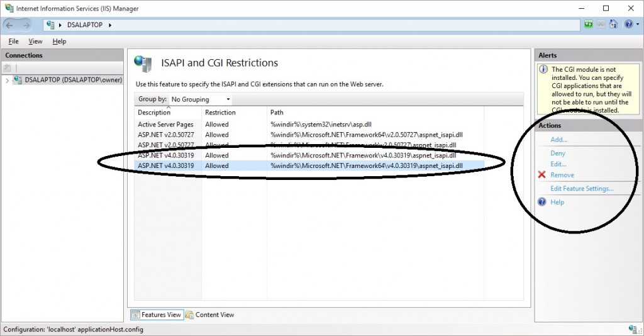Sort by the Restriction column header

click(234, 112)
